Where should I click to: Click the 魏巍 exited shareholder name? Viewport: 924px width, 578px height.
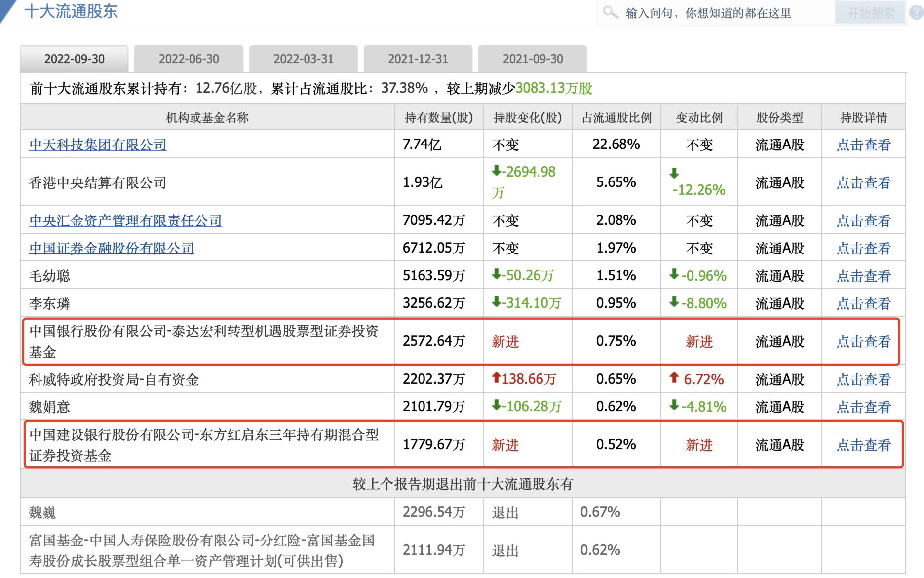[42, 513]
